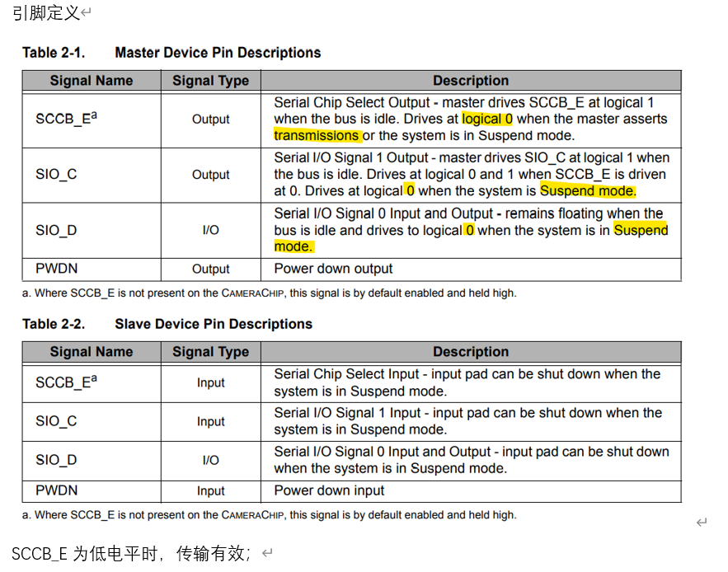Viewport: 728px width, 572px height.
Task: Click the sentence "SCCB_E 为低电平时, 传输有效;"
Action: click(131, 553)
